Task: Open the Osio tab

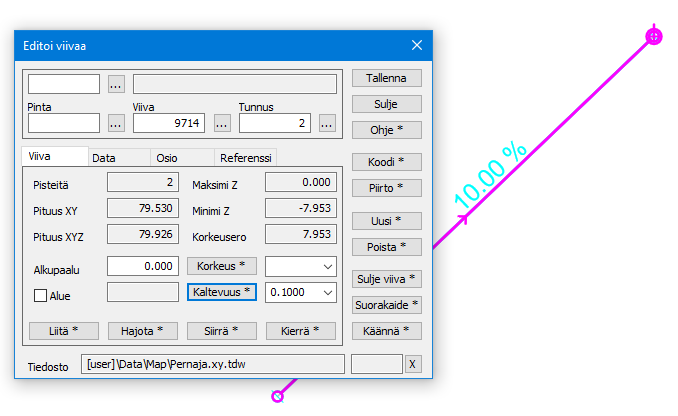Action: 166,158
